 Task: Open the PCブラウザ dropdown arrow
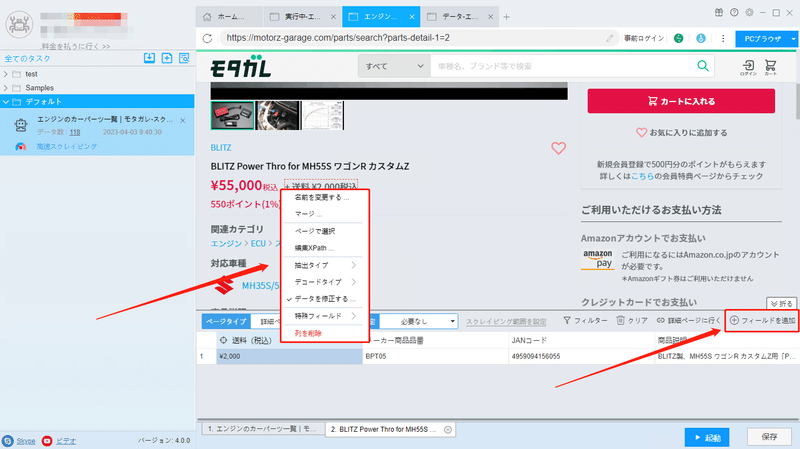click(x=793, y=39)
